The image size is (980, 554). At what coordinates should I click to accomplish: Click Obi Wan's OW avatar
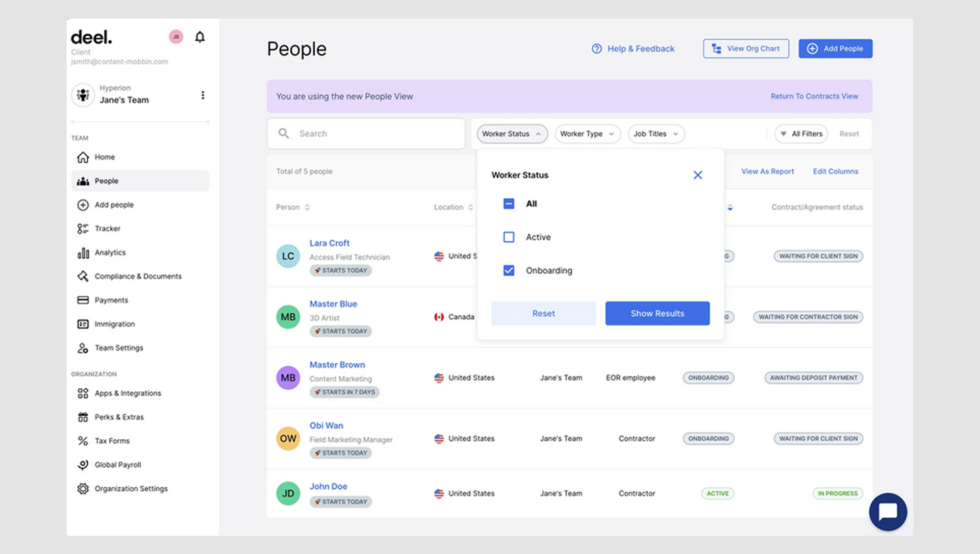[x=288, y=438]
